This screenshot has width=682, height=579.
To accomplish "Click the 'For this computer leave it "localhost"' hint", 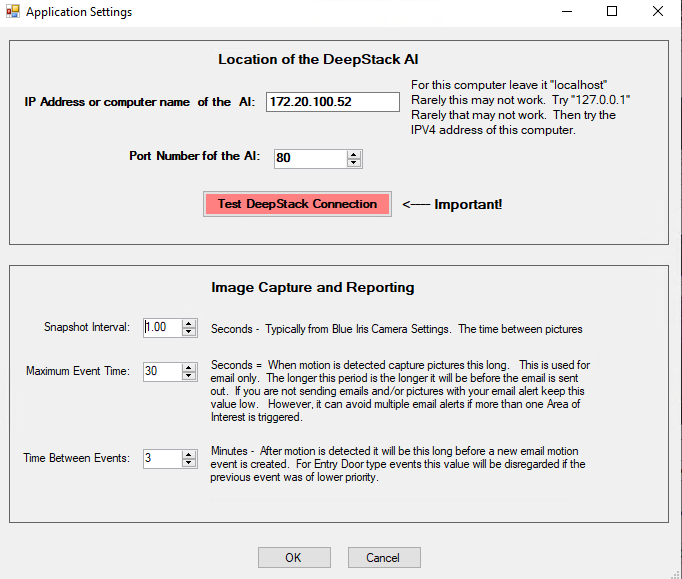I will point(509,85).
